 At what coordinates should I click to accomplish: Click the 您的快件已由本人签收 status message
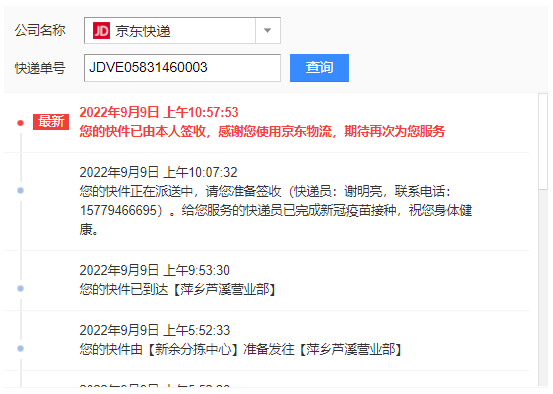coord(262,132)
